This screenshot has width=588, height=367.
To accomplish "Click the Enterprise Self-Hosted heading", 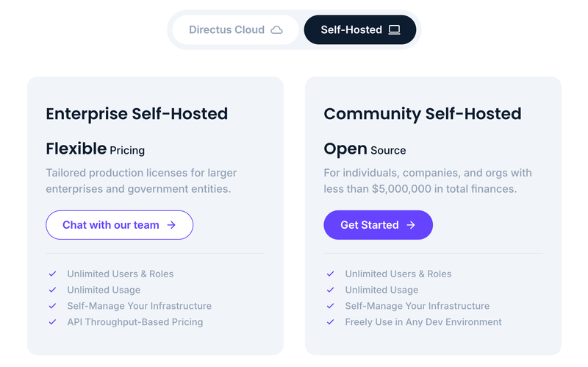I will pyautogui.click(x=137, y=114).
